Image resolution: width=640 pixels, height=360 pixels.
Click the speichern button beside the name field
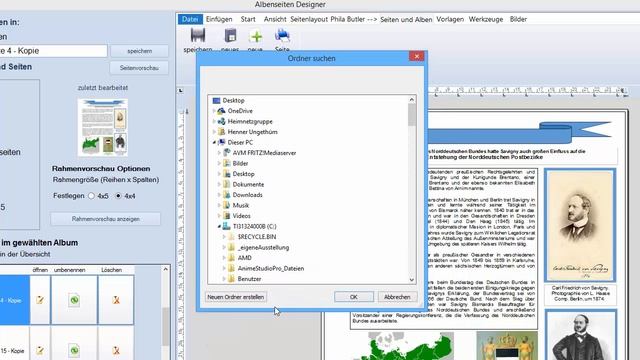139,51
